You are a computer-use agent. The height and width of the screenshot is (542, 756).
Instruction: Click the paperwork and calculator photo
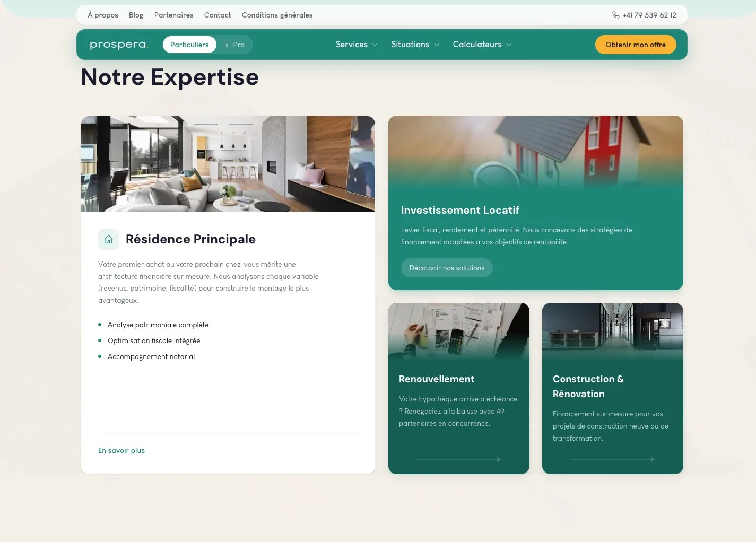point(459,331)
